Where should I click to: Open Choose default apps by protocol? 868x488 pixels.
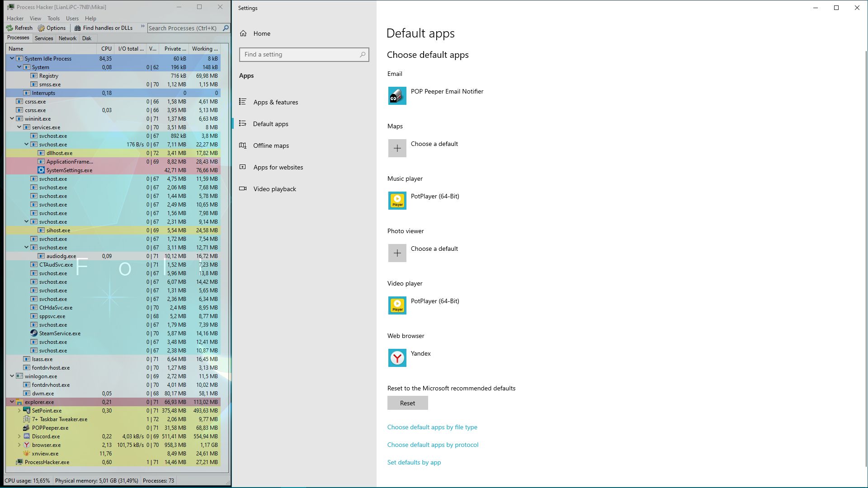(x=433, y=445)
